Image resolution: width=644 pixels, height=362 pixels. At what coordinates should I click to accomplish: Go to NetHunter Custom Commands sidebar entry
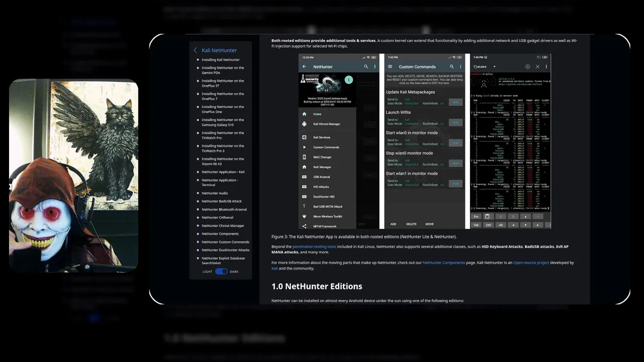point(225,242)
